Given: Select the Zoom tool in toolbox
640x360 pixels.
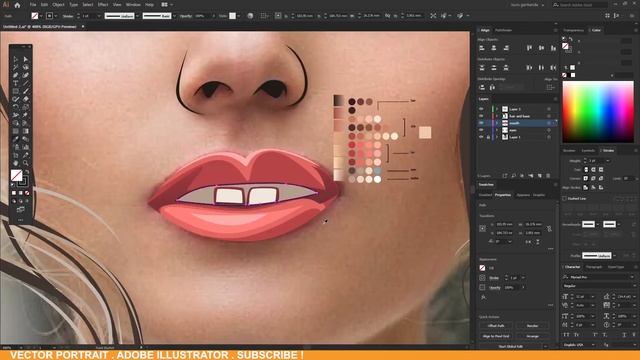Looking at the screenshot, I should (26, 163).
